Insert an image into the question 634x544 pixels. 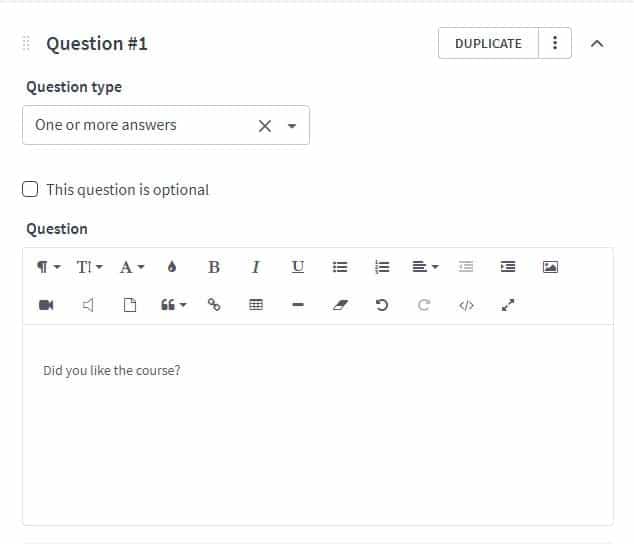[x=550, y=267]
